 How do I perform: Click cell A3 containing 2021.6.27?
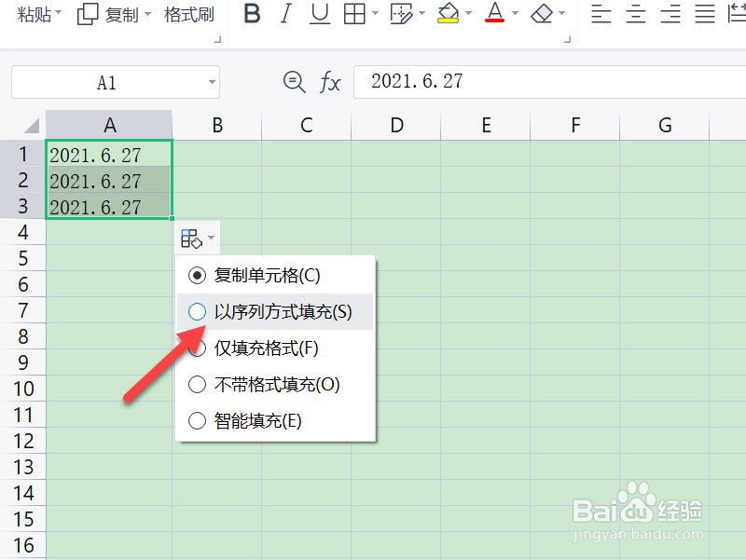point(109,206)
